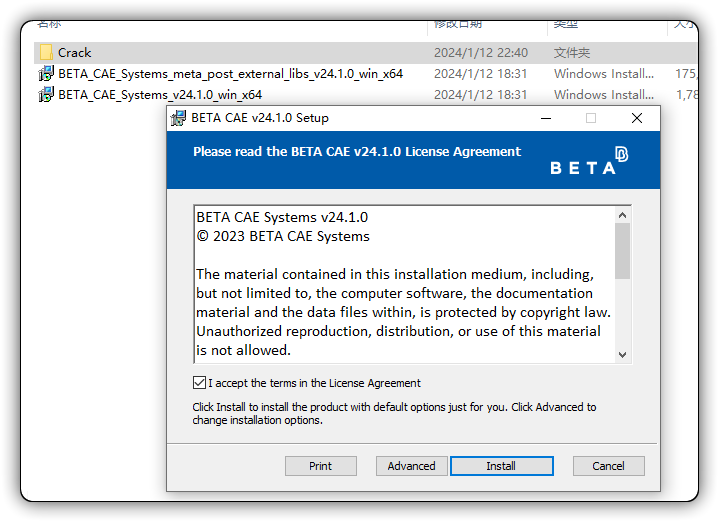This screenshot has width=719, height=522.
Task: Select the Crack folder icon
Action: point(46,53)
